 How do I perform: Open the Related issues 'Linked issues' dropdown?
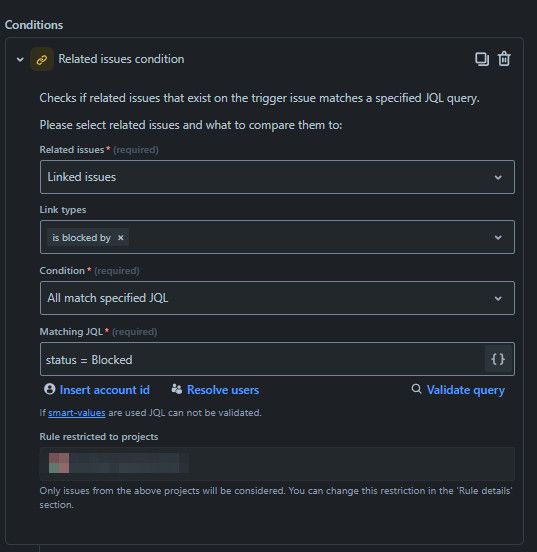(x=277, y=177)
